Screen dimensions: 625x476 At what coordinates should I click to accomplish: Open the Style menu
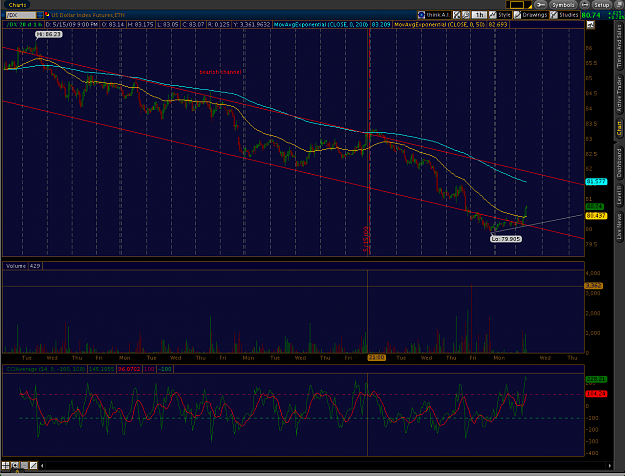[500, 15]
